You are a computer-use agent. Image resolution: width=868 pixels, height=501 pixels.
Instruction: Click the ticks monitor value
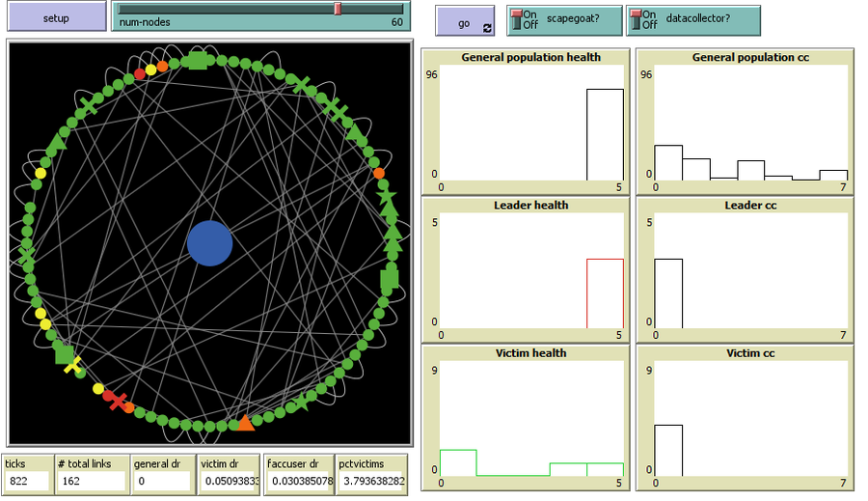27,481
